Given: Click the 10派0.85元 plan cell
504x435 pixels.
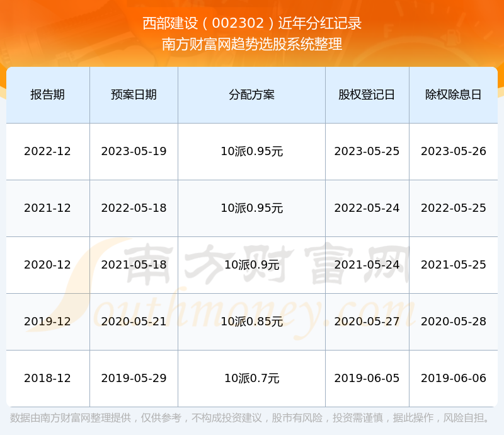Looking at the screenshot, I should [x=251, y=321].
